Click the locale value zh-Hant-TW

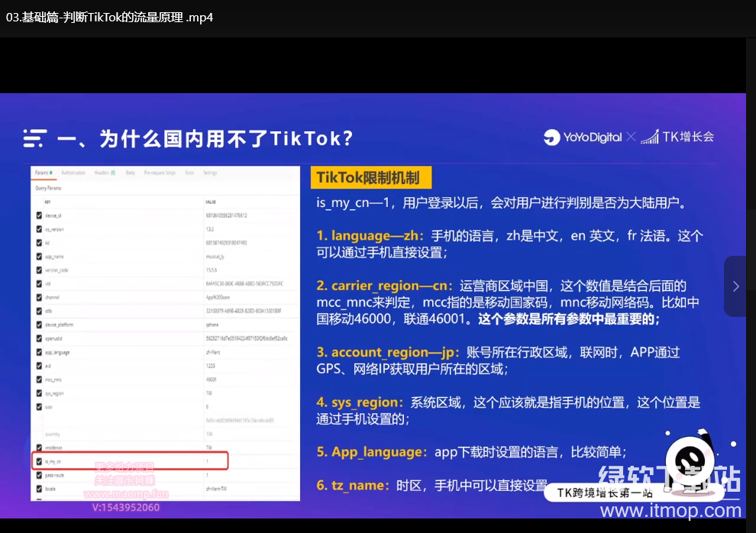(215, 489)
